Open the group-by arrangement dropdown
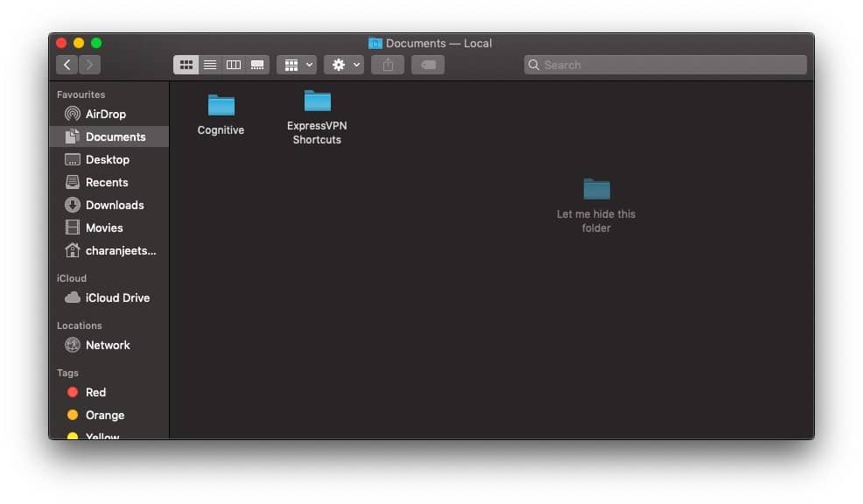863x504 pixels. click(x=296, y=65)
